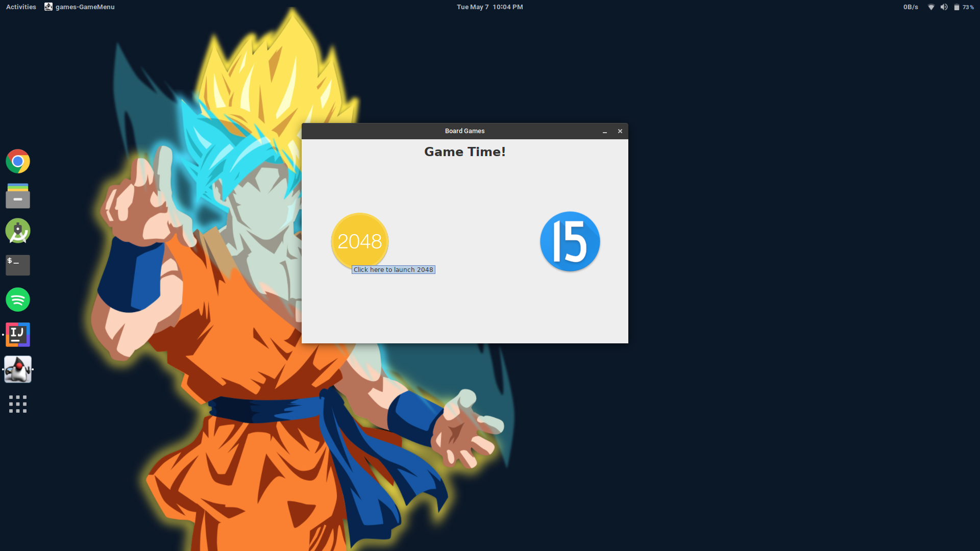This screenshot has width=980, height=551.
Task: Open the clock and calendar panel
Action: click(489, 7)
